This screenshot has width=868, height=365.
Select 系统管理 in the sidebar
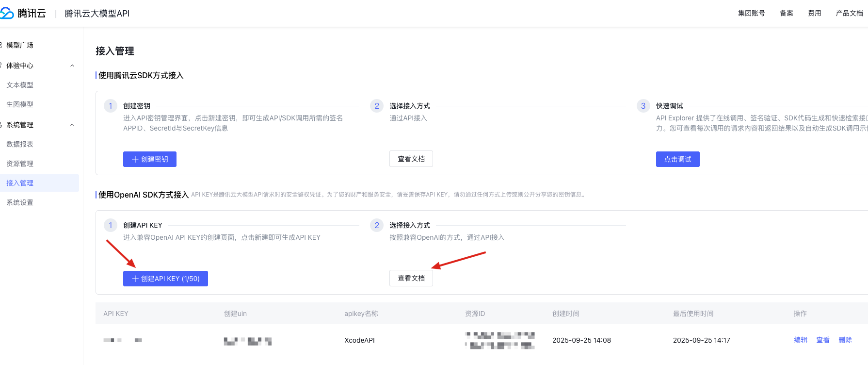[x=20, y=125]
